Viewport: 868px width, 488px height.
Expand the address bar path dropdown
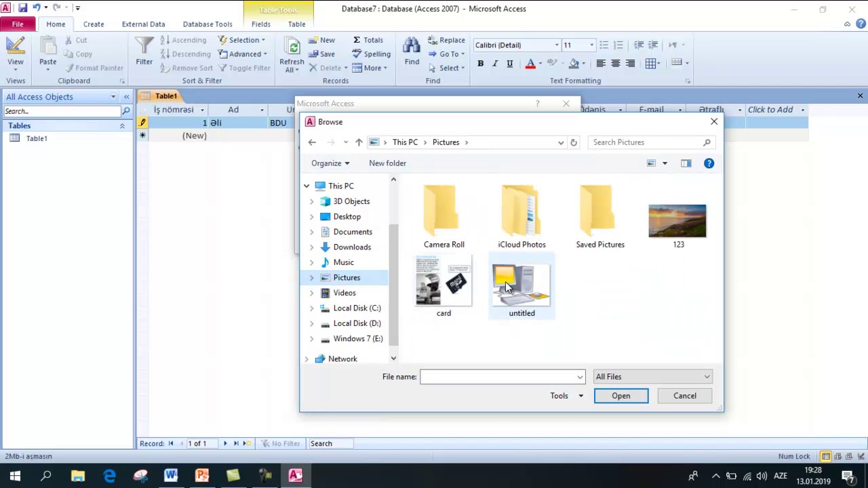coord(561,142)
